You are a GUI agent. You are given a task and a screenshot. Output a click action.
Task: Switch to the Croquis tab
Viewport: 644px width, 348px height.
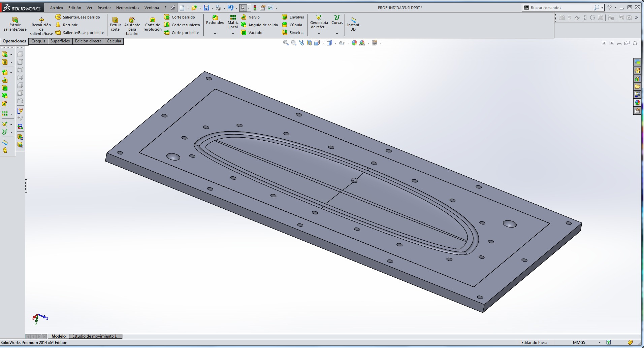tap(38, 41)
